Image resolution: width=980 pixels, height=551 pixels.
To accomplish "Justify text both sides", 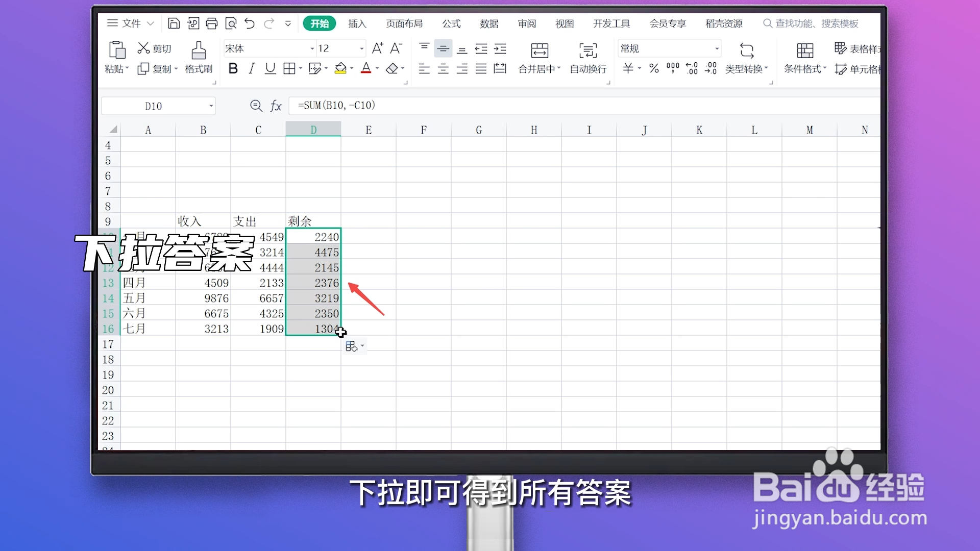I will [x=481, y=68].
